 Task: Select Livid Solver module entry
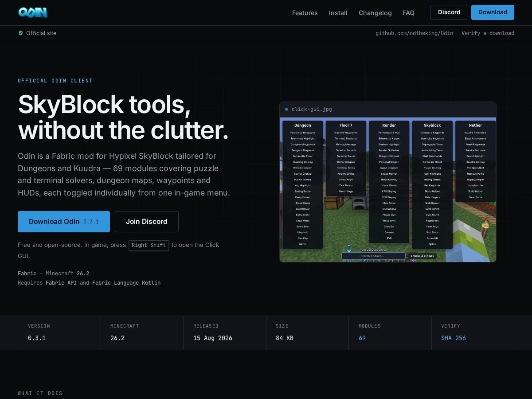pos(303,209)
